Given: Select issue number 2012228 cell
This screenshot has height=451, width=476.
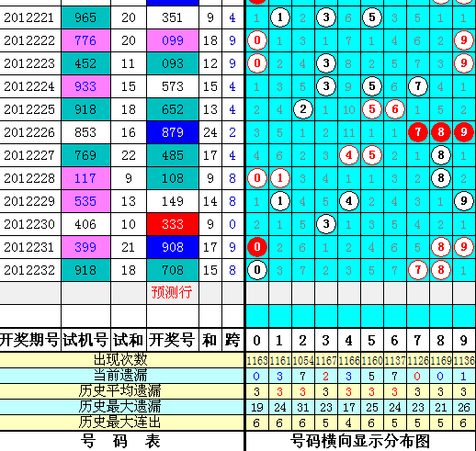Looking at the screenshot, I should [29, 178].
